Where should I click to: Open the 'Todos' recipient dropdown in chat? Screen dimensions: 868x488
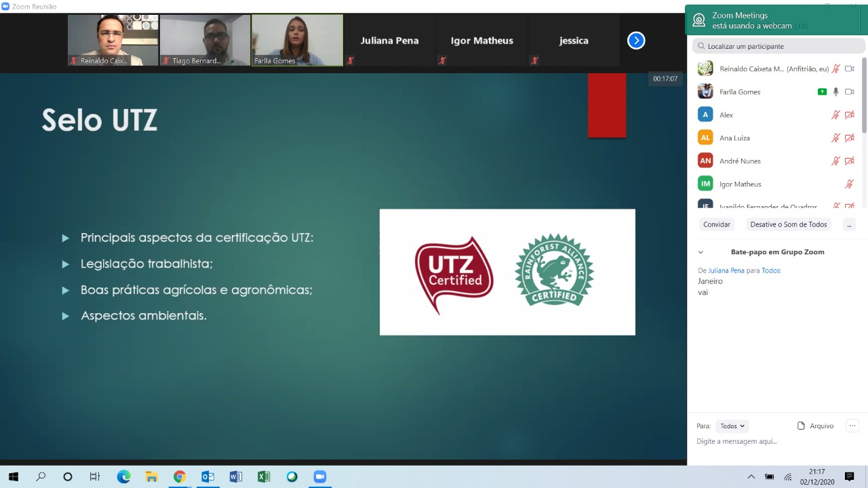click(732, 426)
